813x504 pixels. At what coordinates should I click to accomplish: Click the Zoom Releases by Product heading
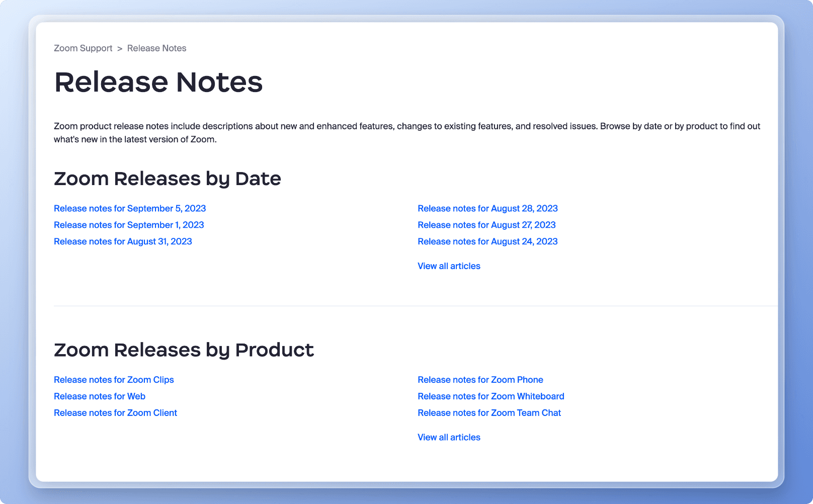click(184, 350)
